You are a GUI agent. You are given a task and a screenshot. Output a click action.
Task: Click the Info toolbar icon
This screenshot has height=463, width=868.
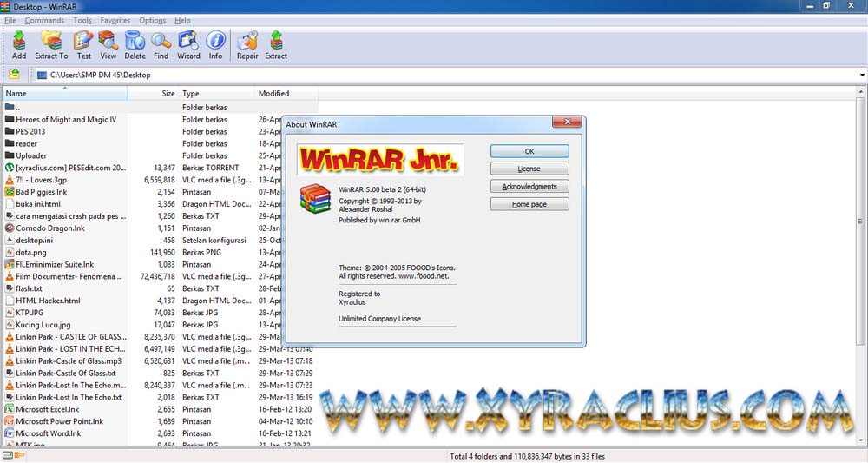[215, 45]
